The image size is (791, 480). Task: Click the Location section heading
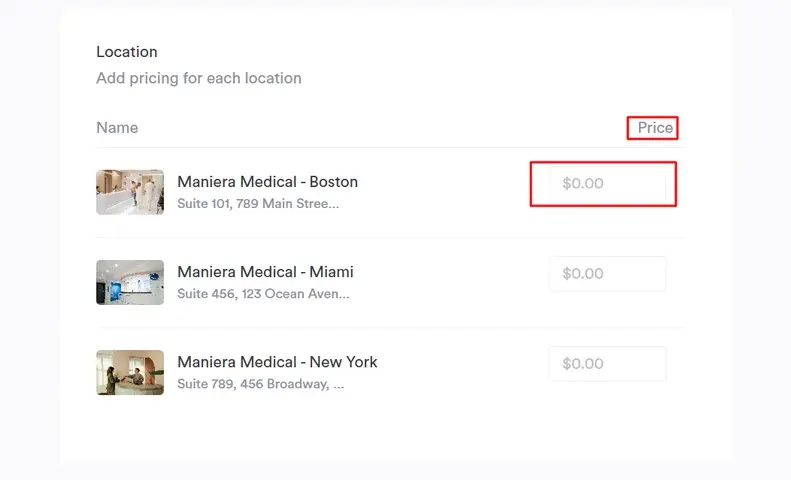coord(127,52)
